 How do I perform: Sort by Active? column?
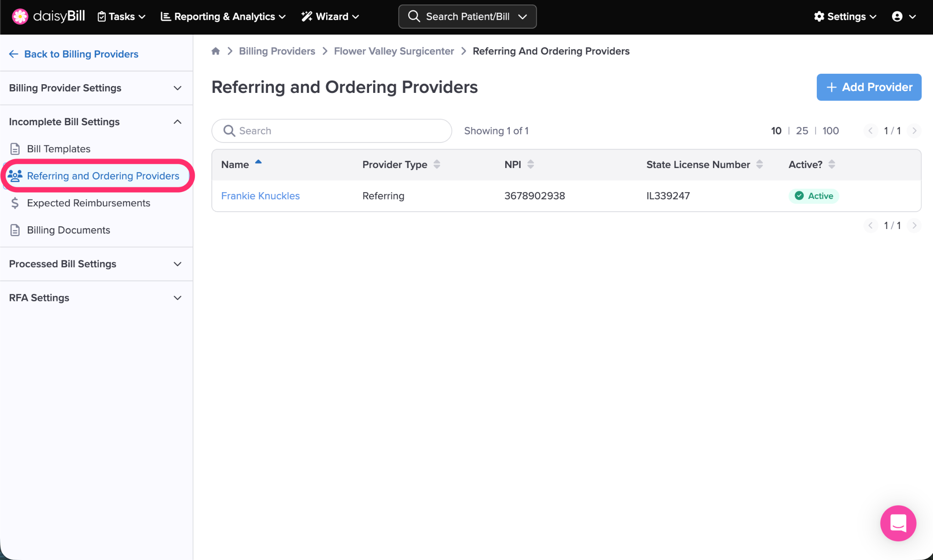click(x=831, y=164)
